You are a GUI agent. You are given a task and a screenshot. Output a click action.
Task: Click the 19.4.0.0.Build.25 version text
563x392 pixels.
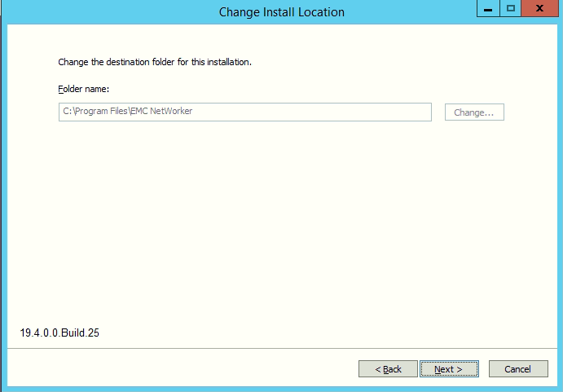point(59,333)
